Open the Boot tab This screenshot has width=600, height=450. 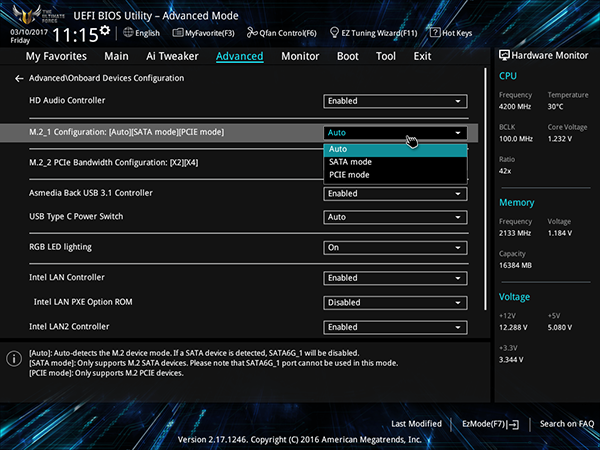pos(347,56)
